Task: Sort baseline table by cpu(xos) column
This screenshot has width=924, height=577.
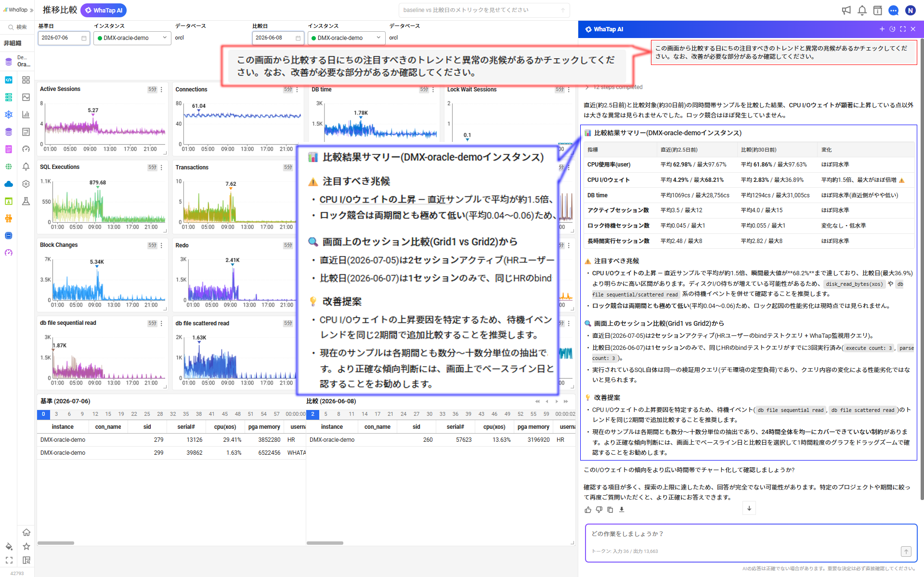Action: (225, 427)
